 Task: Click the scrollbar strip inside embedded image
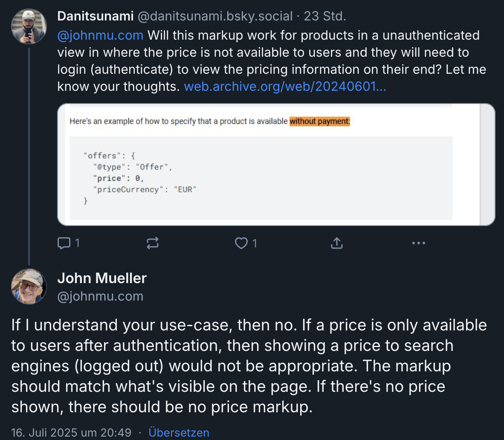tap(487, 164)
